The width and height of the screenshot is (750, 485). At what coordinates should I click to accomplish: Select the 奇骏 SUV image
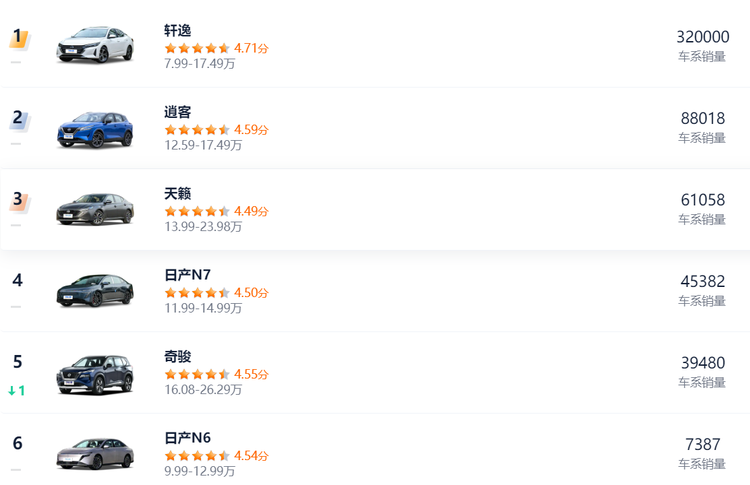coord(95,373)
